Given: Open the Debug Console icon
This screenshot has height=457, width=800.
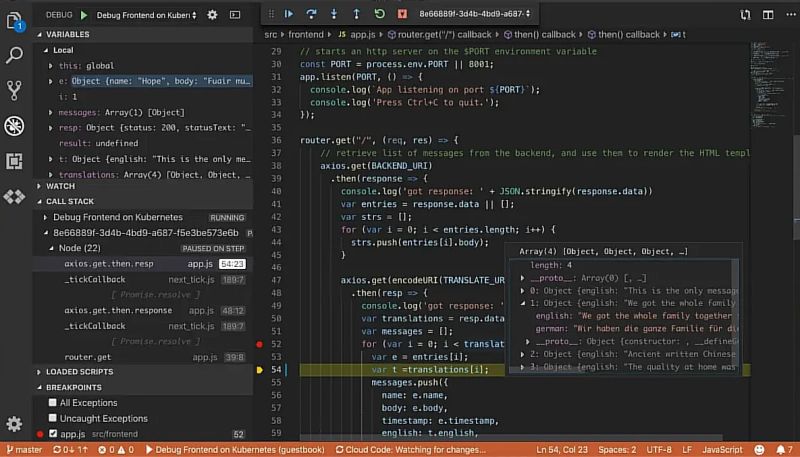Looking at the screenshot, I should pyautogui.click(x=235, y=15).
